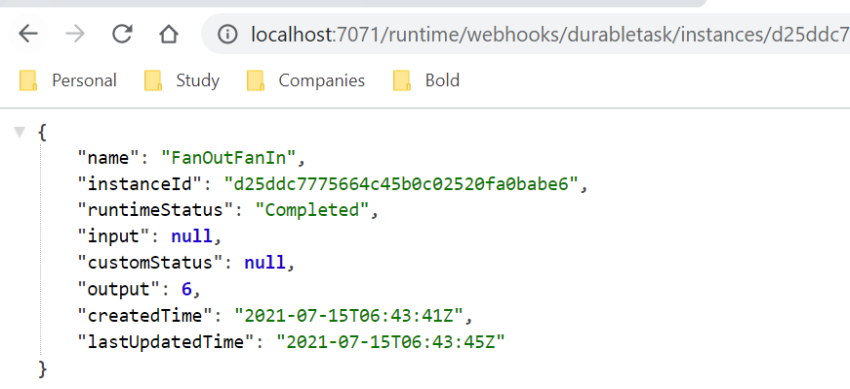Screen dimensions: 850x389
Task: Click the instanceId value d25ddc7775664c45b0c02520fa0babe6
Action: pyautogui.click(x=401, y=184)
